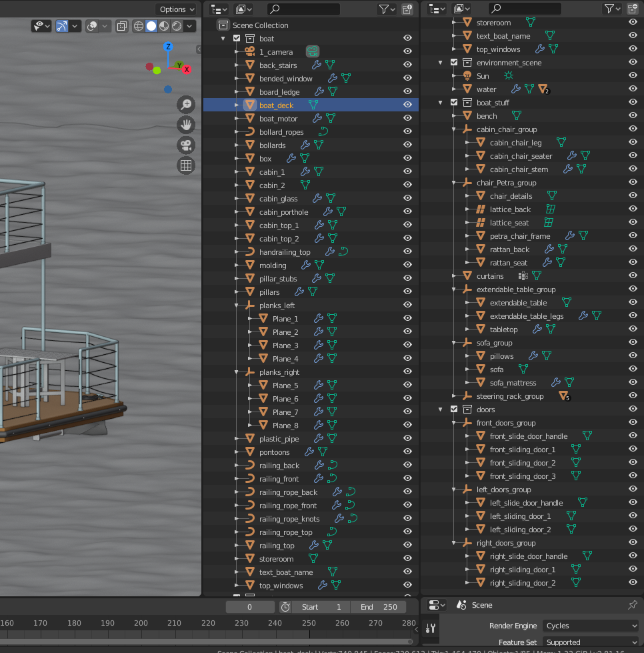Click the current frame field showing 0
Image resolution: width=644 pixels, height=653 pixels.
250,606
